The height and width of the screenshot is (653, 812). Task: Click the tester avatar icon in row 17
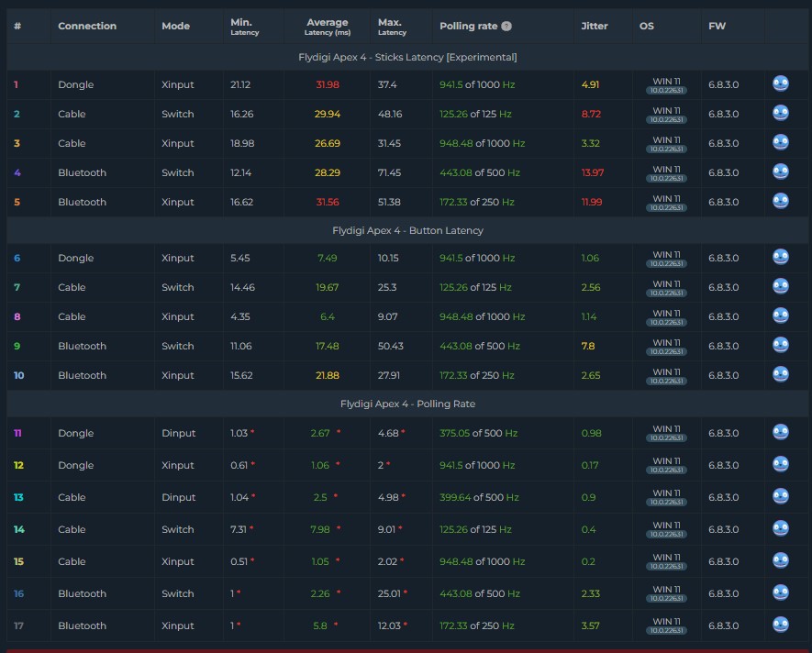coord(781,625)
